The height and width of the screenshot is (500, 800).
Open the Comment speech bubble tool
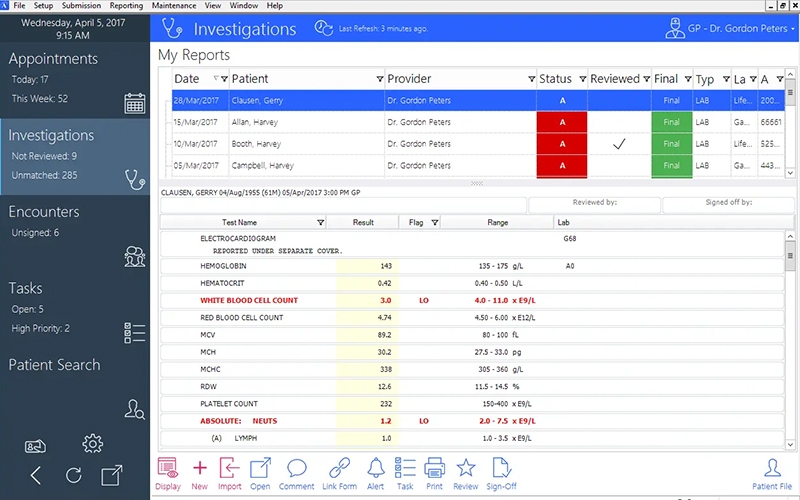point(297,468)
